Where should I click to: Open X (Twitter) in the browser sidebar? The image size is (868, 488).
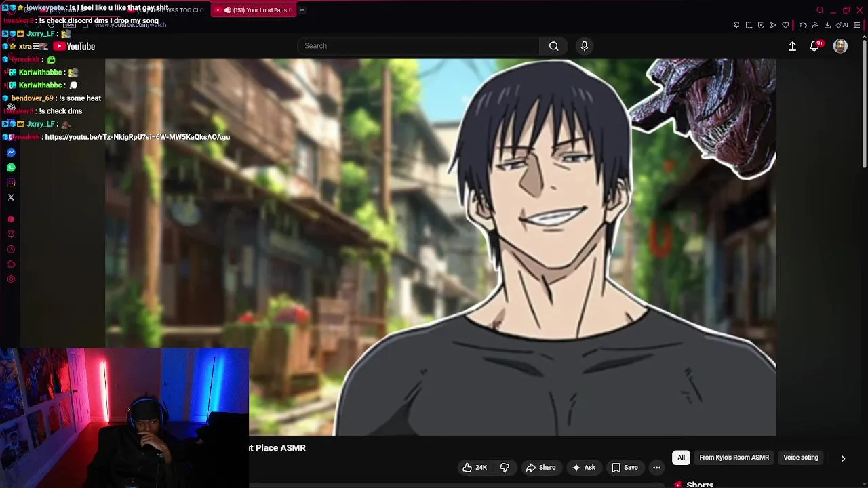[11, 197]
